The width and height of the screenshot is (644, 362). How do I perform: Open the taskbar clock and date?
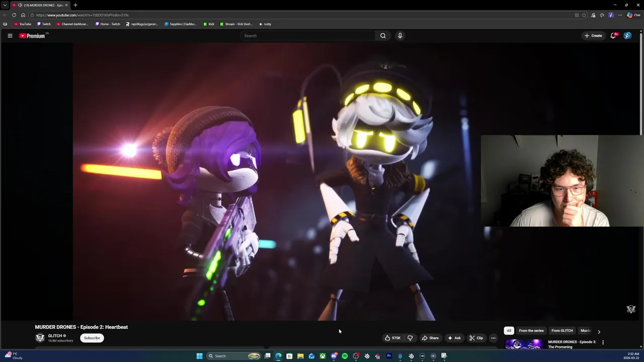[x=632, y=356]
